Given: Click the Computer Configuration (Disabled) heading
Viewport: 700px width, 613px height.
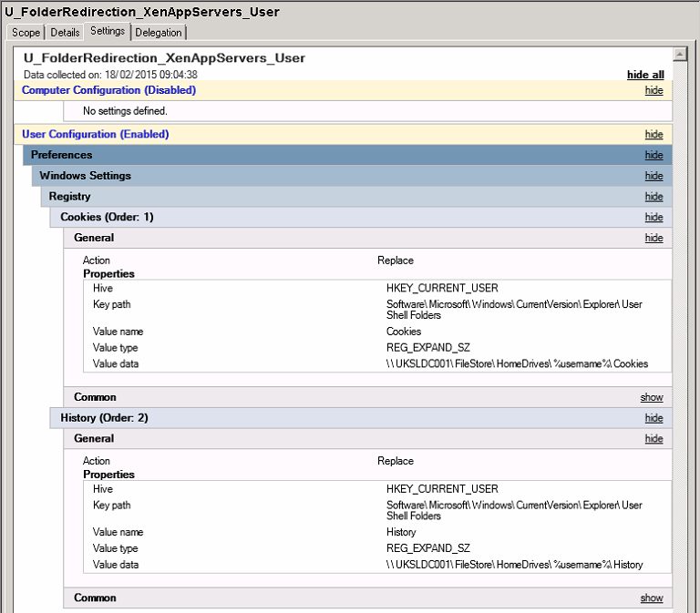Looking at the screenshot, I should pos(108,90).
